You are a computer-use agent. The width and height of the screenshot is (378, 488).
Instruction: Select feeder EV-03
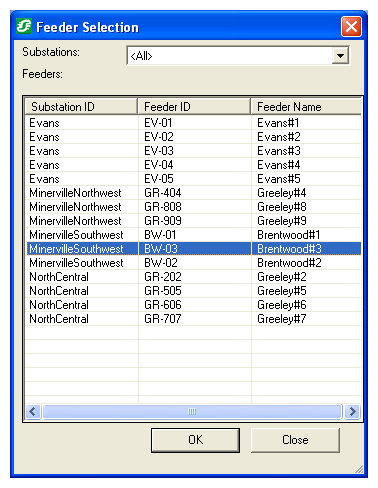pyautogui.click(x=159, y=151)
